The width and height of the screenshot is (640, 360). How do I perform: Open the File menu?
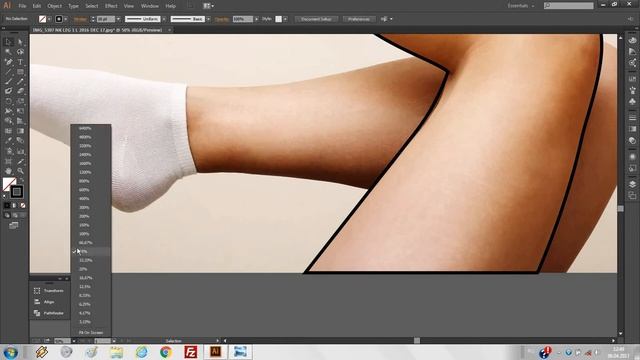[22, 6]
